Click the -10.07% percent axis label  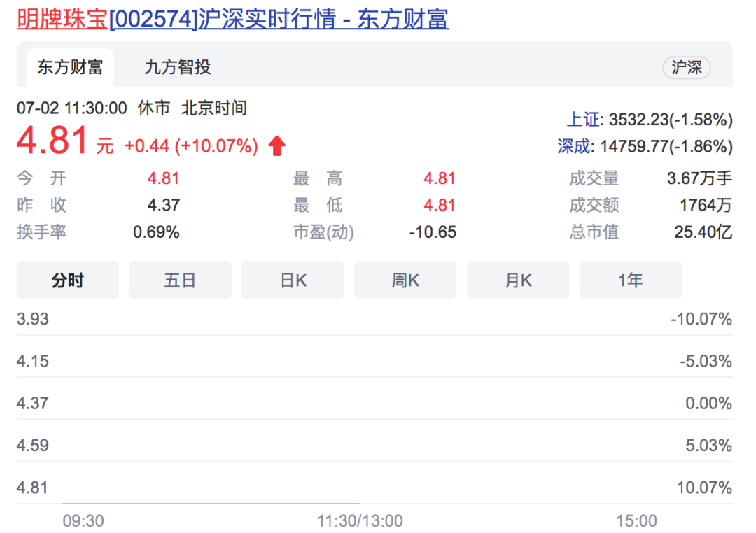pyautogui.click(x=701, y=319)
